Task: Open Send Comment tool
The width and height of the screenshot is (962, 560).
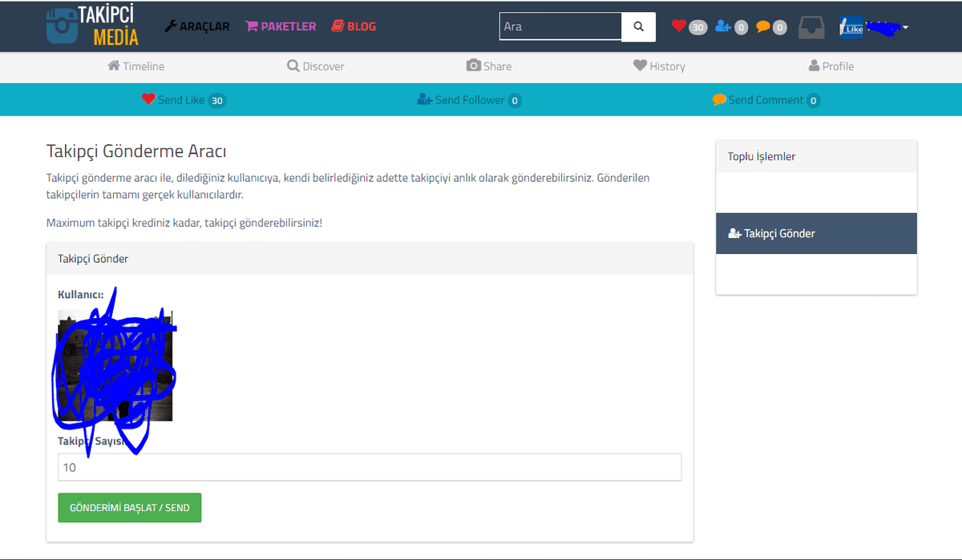Action: [x=766, y=100]
